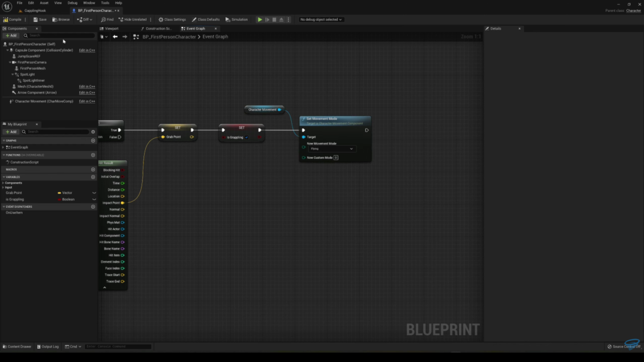Click the green Play button
The width and height of the screenshot is (644, 362).
pyautogui.click(x=260, y=19)
